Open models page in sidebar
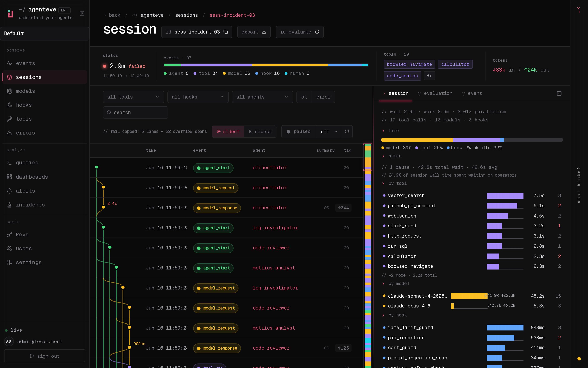This screenshot has width=588, height=368. pyautogui.click(x=45, y=91)
